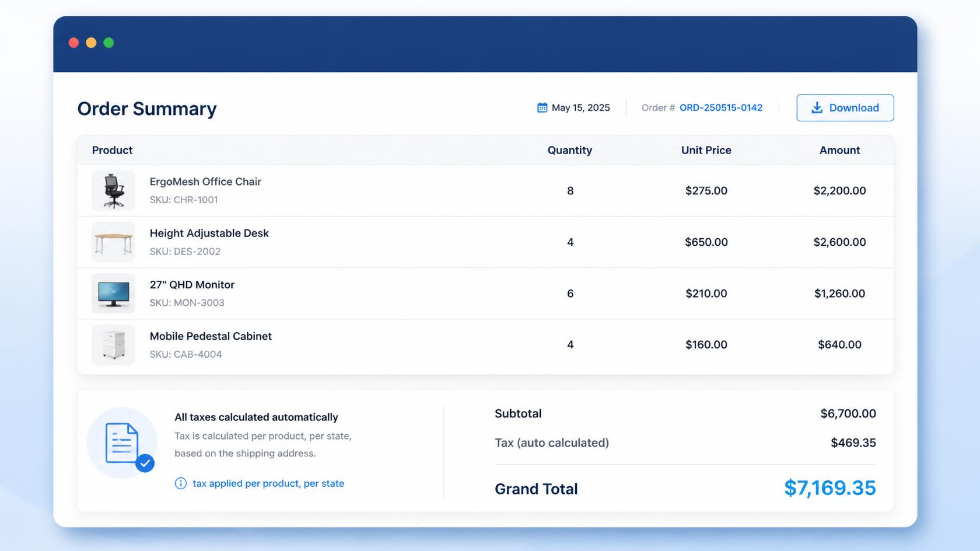Click the May 15, 2025 date text

[x=580, y=108]
